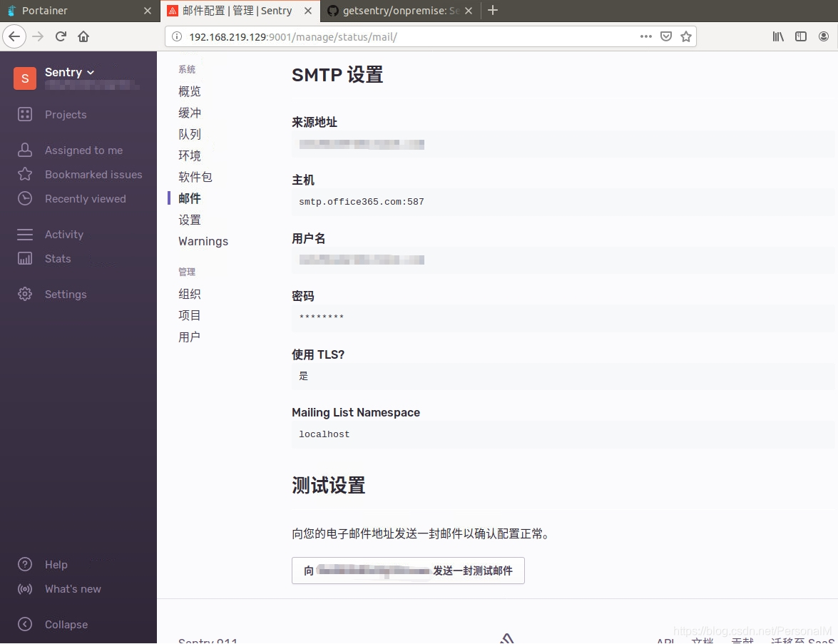Open 组织 under the management section
The image size is (838, 644).
[190, 294]
